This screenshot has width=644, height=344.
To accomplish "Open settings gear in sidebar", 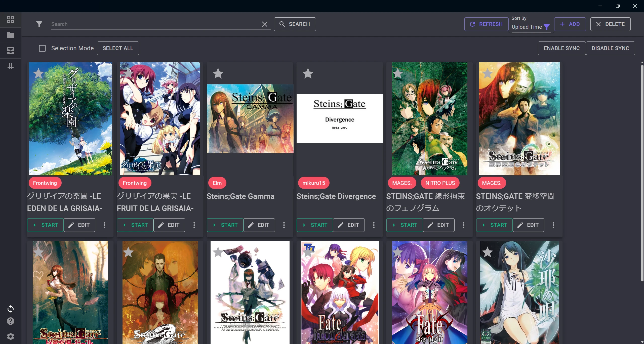I will 11,336.
